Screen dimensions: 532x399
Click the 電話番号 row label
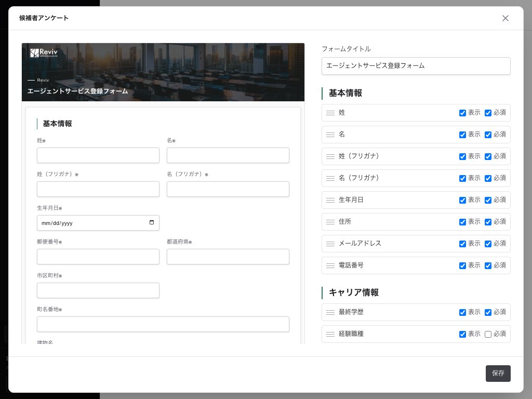[351, 265]
